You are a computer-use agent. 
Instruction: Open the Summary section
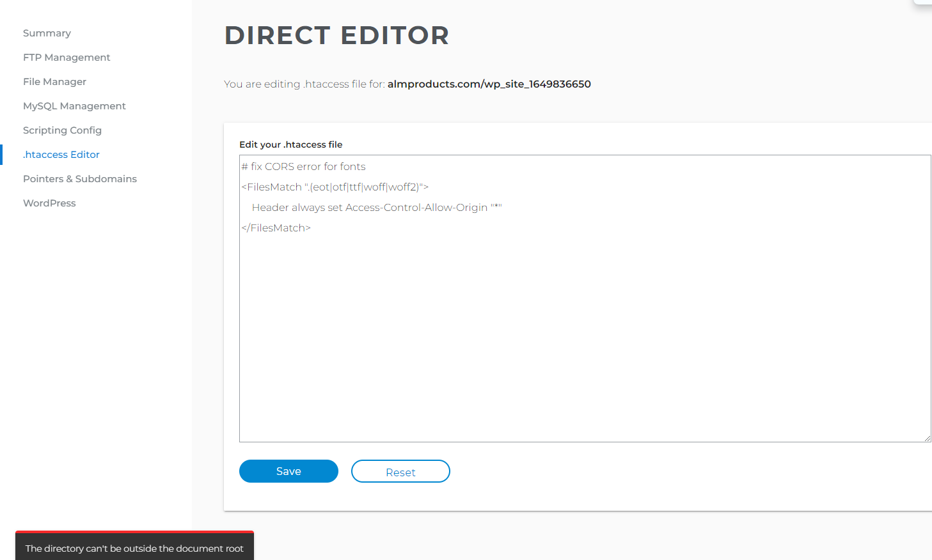coord(47,33)
